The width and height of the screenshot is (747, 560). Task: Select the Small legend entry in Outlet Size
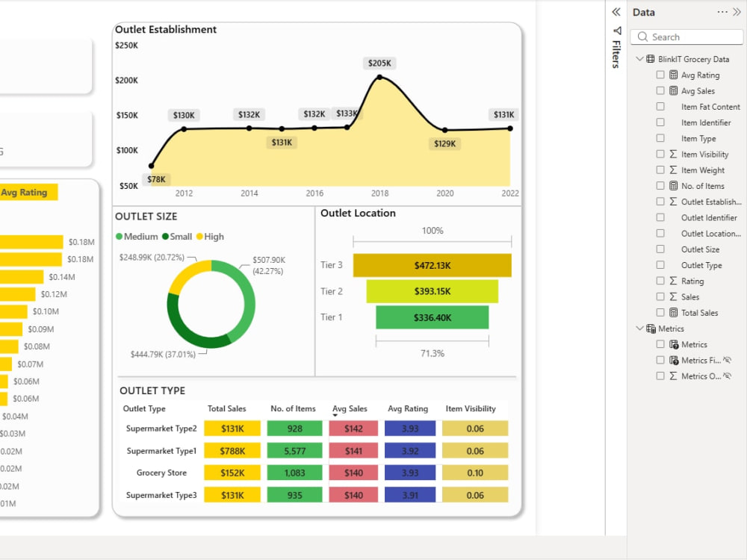click(x=177, y=237)
